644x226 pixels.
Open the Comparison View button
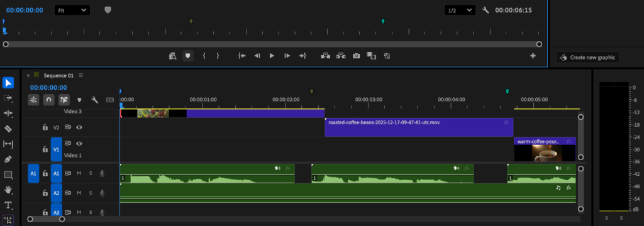click(x=371, y=56)
